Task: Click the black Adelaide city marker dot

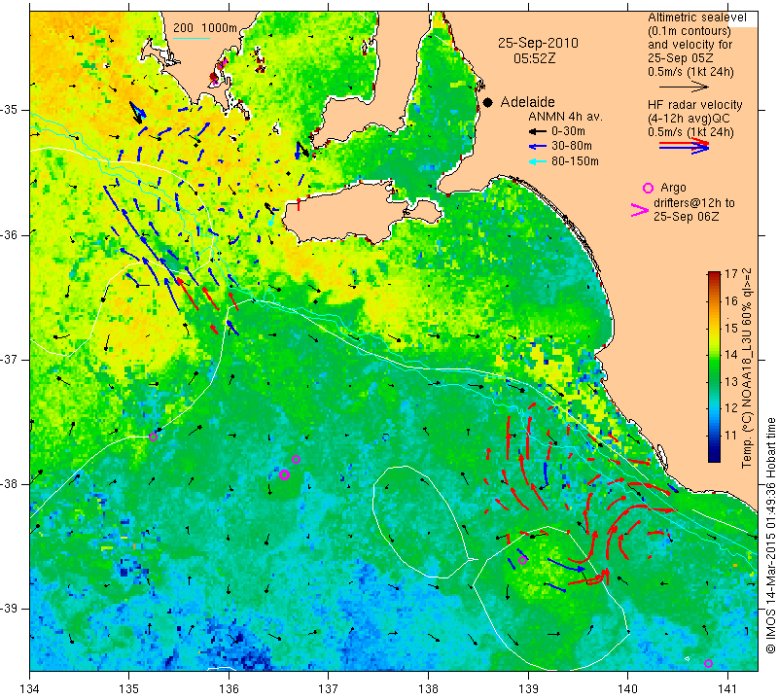Action: pyautogui.click(x=488, y=103)
